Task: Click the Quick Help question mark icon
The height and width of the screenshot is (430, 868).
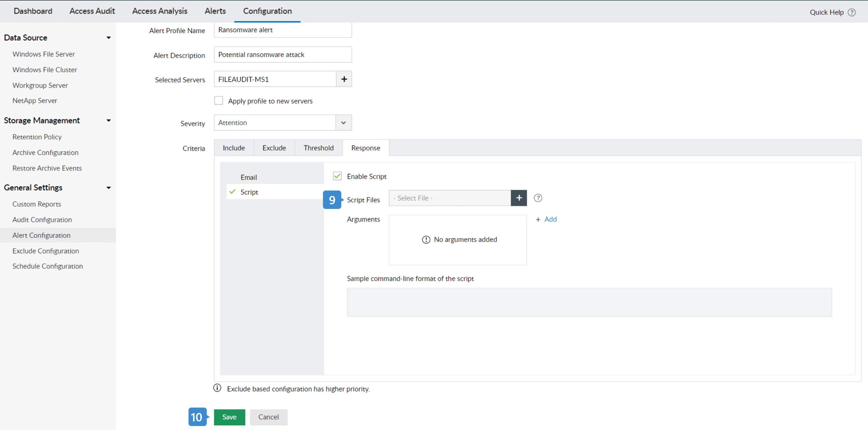Action: tap(851, 12)
